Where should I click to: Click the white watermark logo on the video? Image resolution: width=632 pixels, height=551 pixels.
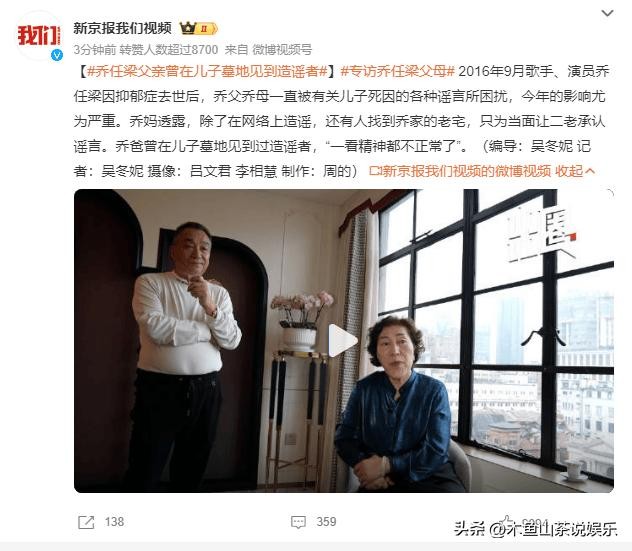click(541, 235)
